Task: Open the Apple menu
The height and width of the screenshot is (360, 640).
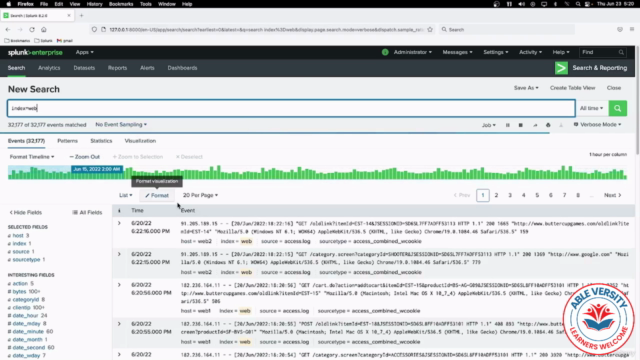Action: [9, 4]
